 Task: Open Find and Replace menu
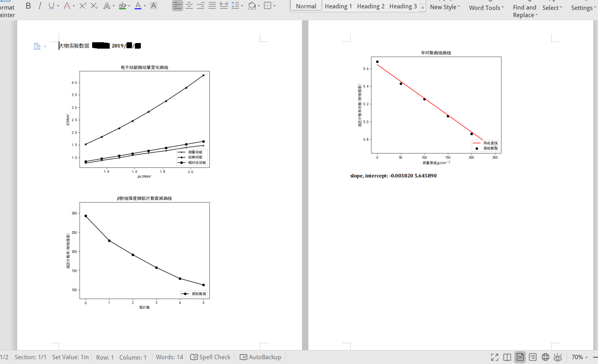525,11
